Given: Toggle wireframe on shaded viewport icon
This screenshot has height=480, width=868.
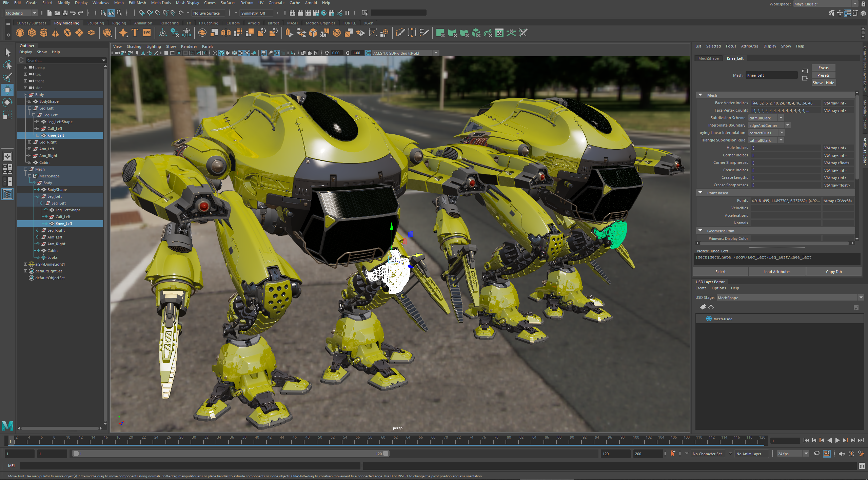Looking at the screenshot, I should (x=234, y=53).
